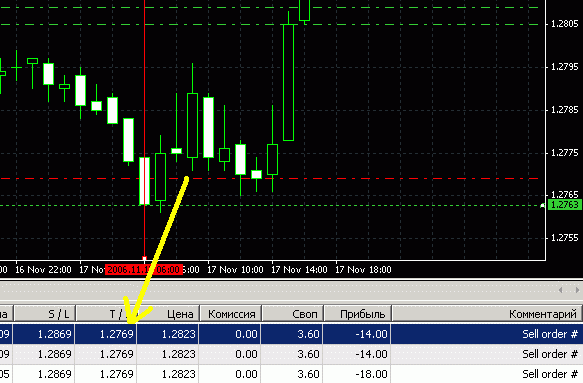Click the red vertical line handle at chart bottom

[145, 258]
